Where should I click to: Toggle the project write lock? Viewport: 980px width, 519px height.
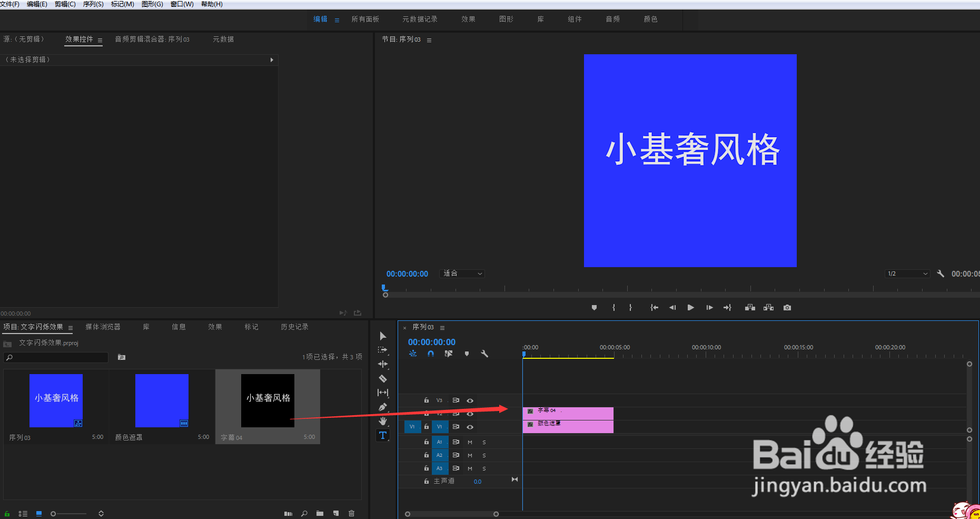click(x=7, y=514)
